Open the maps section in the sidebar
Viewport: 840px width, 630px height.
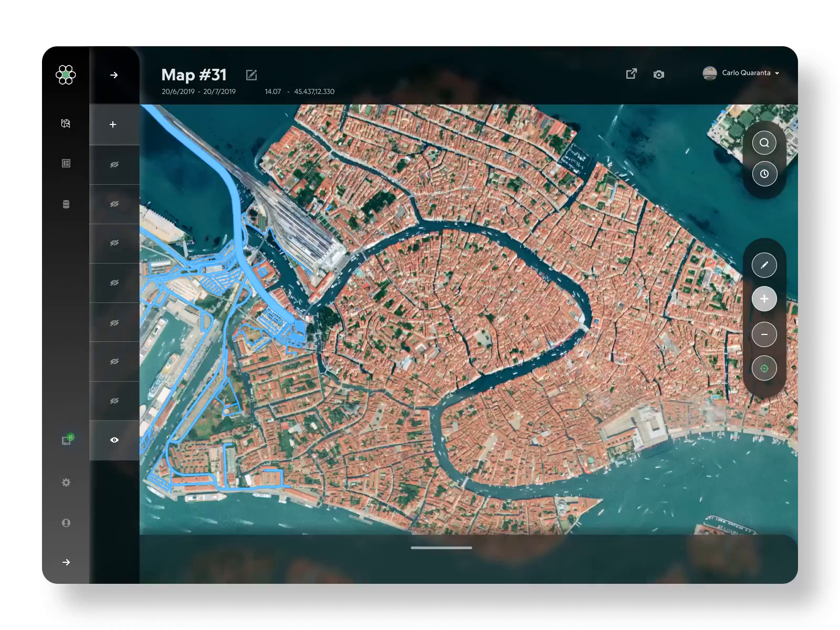[x=66, y=124]
